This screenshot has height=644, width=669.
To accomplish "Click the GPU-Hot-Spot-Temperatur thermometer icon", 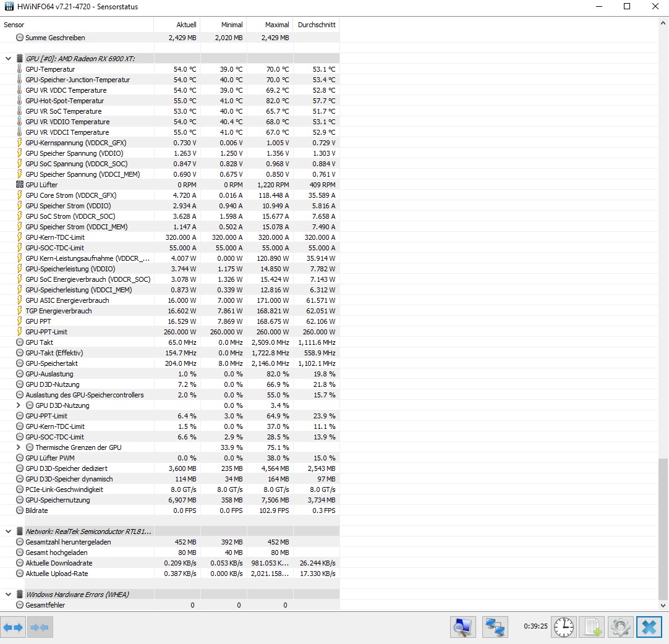I will pos(20,101).
